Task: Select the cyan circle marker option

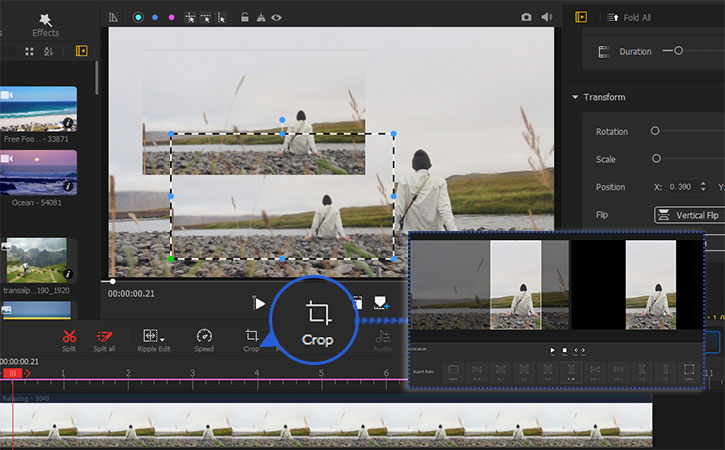Action: (139, 17)
